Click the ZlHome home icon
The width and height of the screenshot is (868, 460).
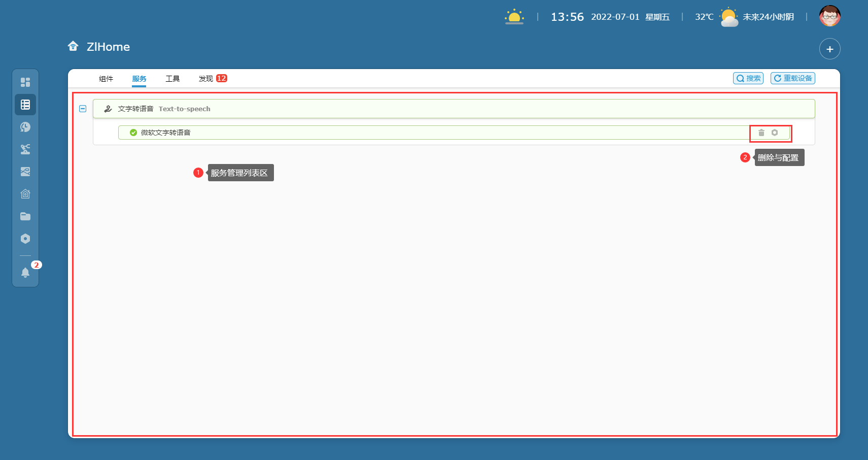73,46
